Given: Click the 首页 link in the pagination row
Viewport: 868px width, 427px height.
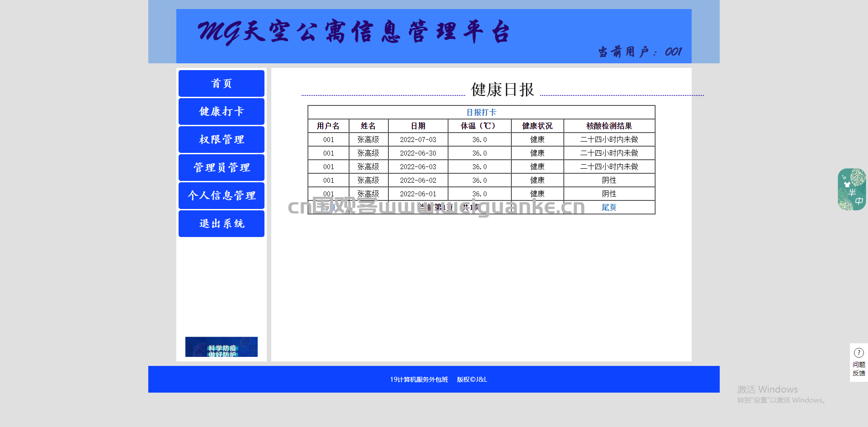Looking at the screenshot, I should click(x=329, y=207).
